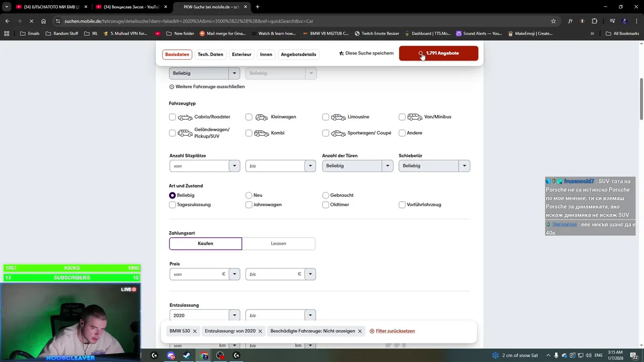
Task: Open the Schiebetür dropdown
Action: point(434,166)
